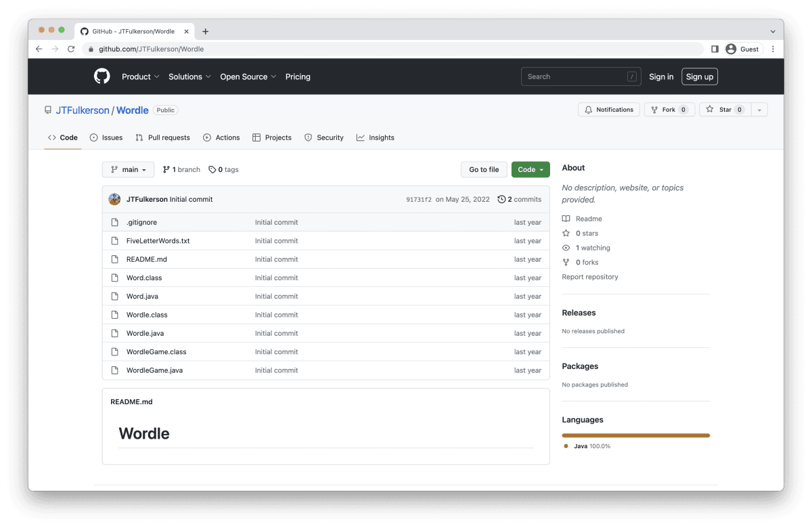Click the repository icon before JTFulkerson
This screenshot has height=528, width=812.
pyautogui.click(x=48, y=110)
